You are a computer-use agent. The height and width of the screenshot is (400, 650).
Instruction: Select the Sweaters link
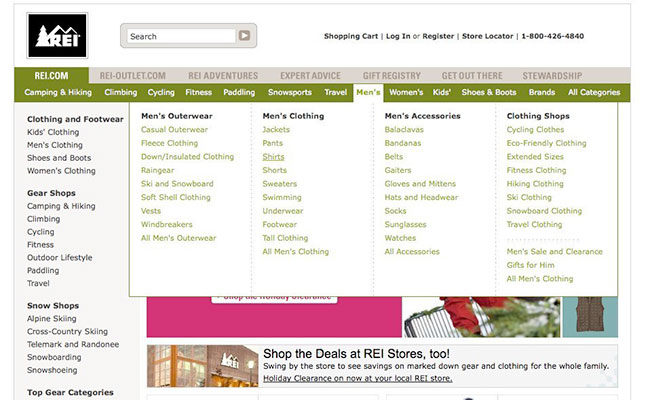pos(280,184)
